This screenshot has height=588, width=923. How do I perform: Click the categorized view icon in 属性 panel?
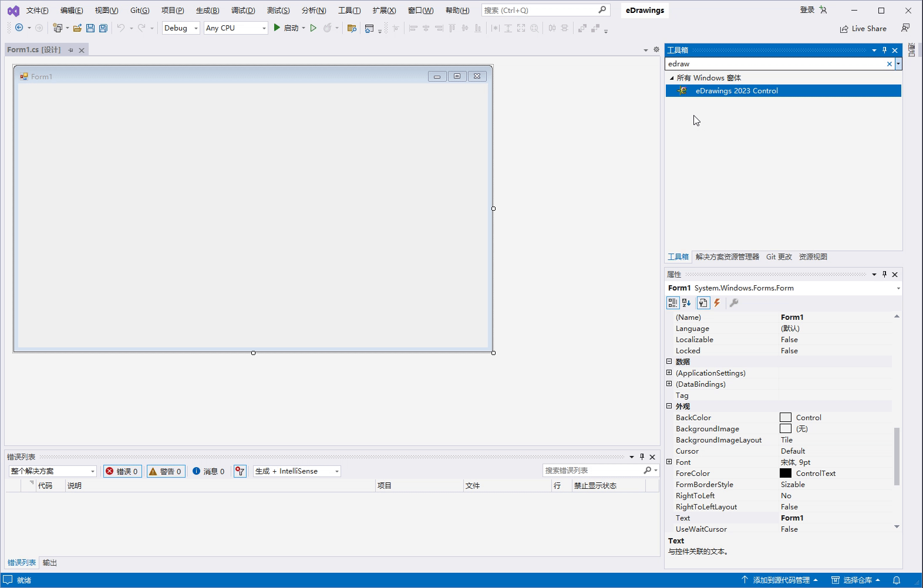(x=673, y=303)
